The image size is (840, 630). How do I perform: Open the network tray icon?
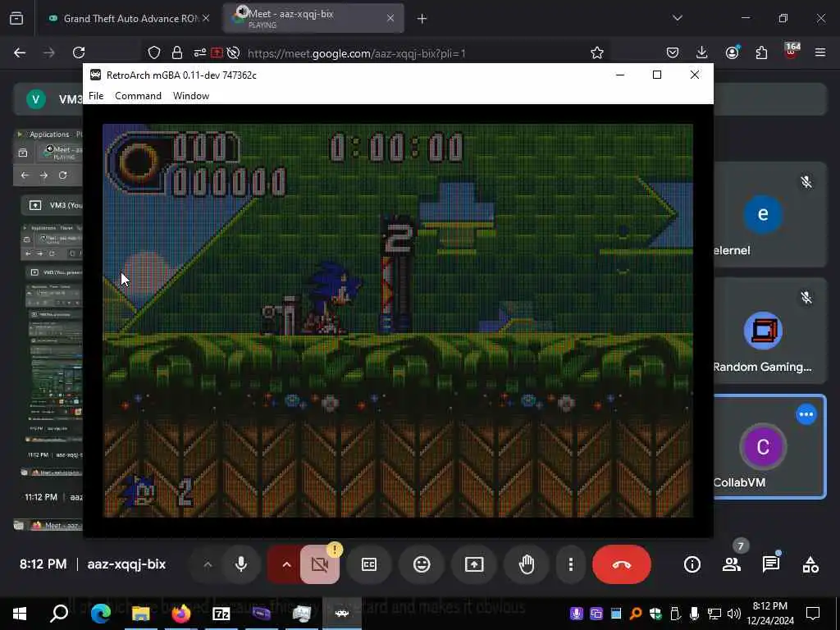point(714,614)
